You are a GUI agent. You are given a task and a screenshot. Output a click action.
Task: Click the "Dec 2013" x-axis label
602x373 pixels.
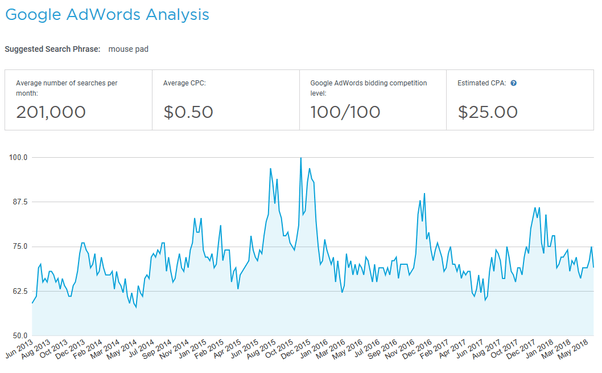[x=70, y=349]
